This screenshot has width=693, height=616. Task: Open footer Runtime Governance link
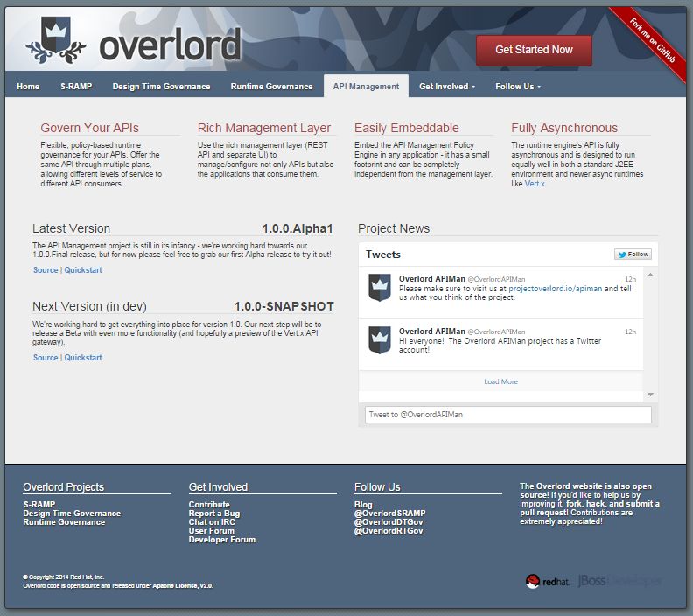click(x=64, y=522)
